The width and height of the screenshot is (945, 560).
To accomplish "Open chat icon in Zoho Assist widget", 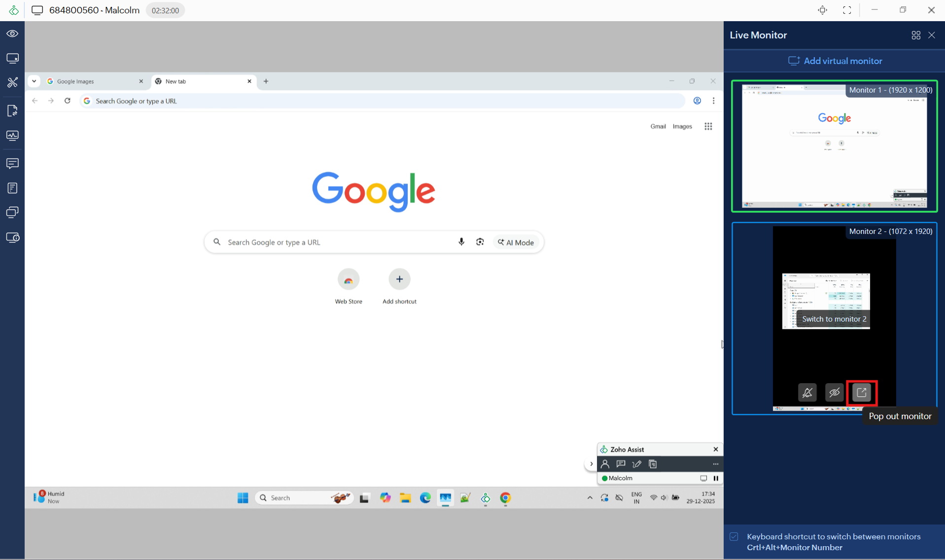I will (x=621, y=464).
